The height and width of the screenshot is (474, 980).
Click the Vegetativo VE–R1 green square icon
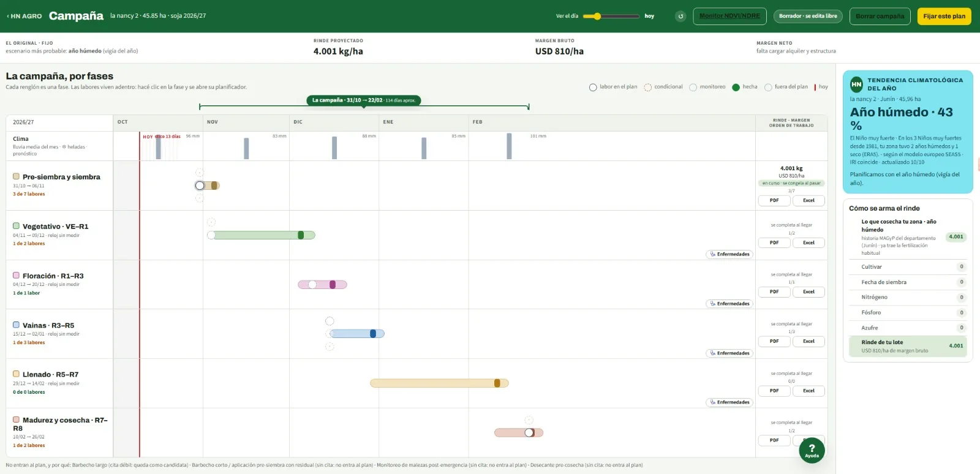[x=17, y=226]
